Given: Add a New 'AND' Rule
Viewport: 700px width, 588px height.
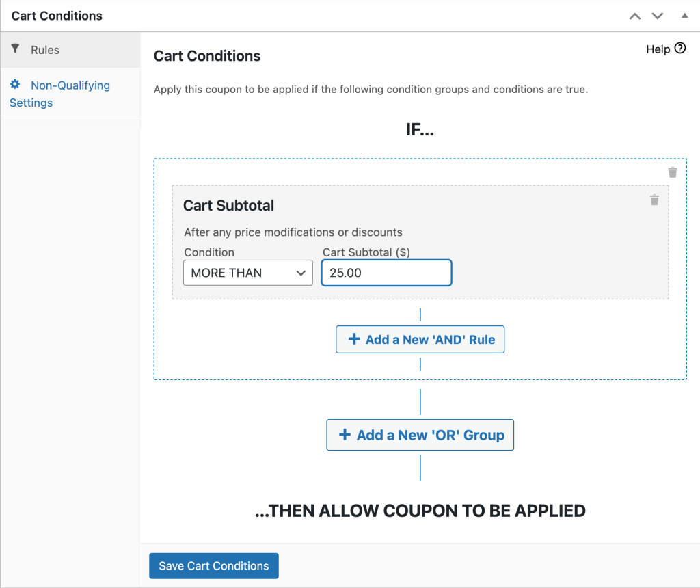Looking at the screenshot, I should [x=420, y=339].
